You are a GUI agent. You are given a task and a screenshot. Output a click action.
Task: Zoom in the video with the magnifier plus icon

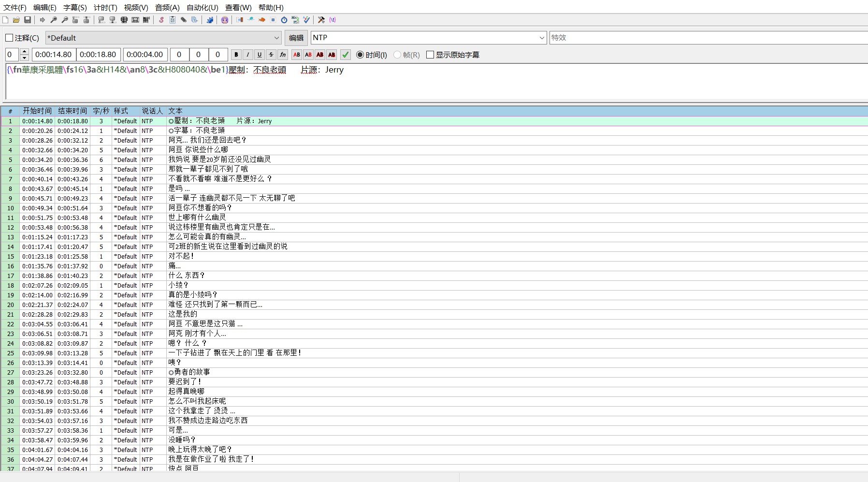pyautogui.click(x=54, y=20)
